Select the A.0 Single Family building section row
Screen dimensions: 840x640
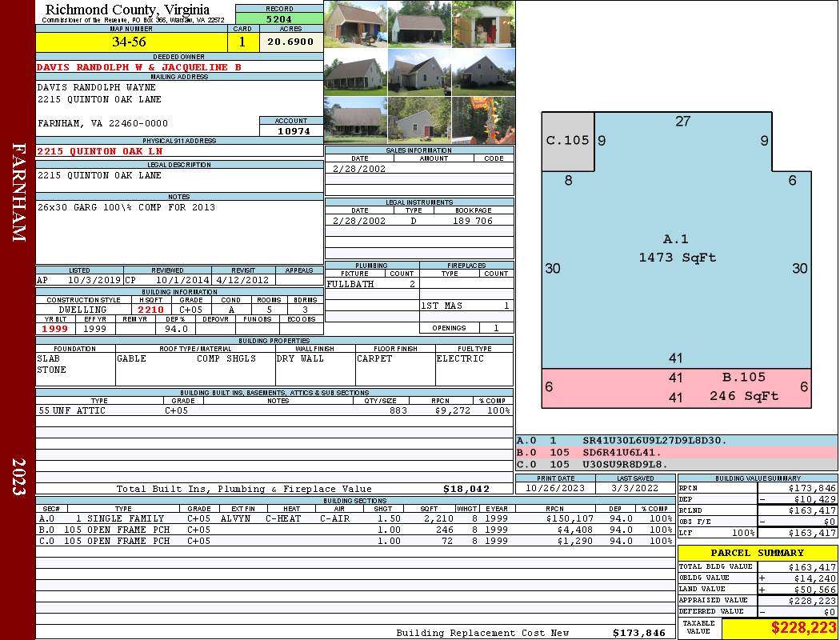pyautogui.click(x=355, y=518)
